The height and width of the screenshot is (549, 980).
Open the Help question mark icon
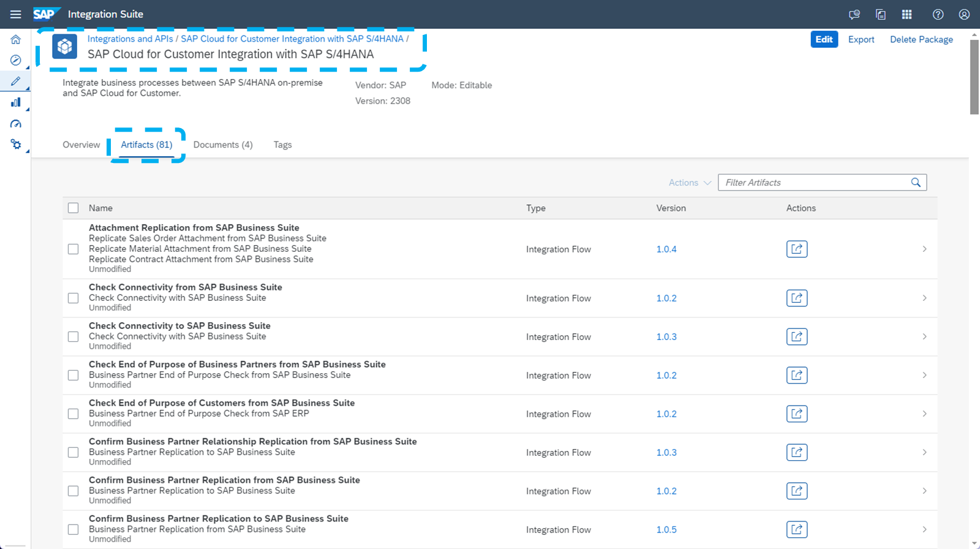pyautogui.click(x=938, y=14)
